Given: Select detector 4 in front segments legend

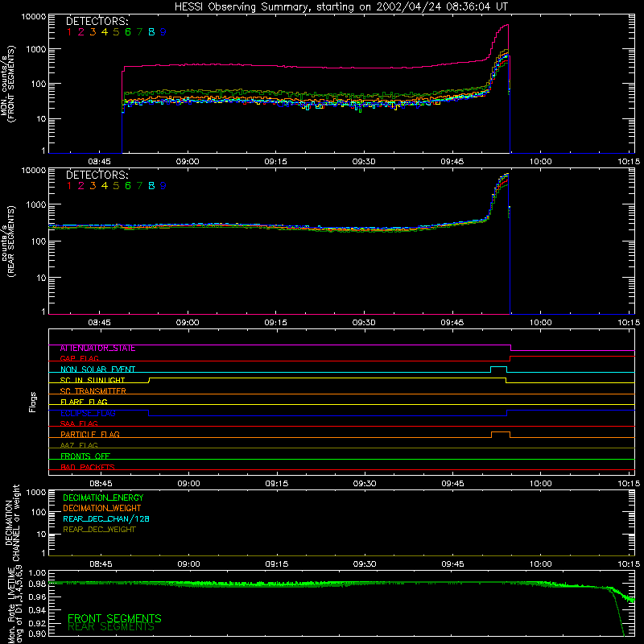Looking at the screenshot, I should (x=105, y=32).
